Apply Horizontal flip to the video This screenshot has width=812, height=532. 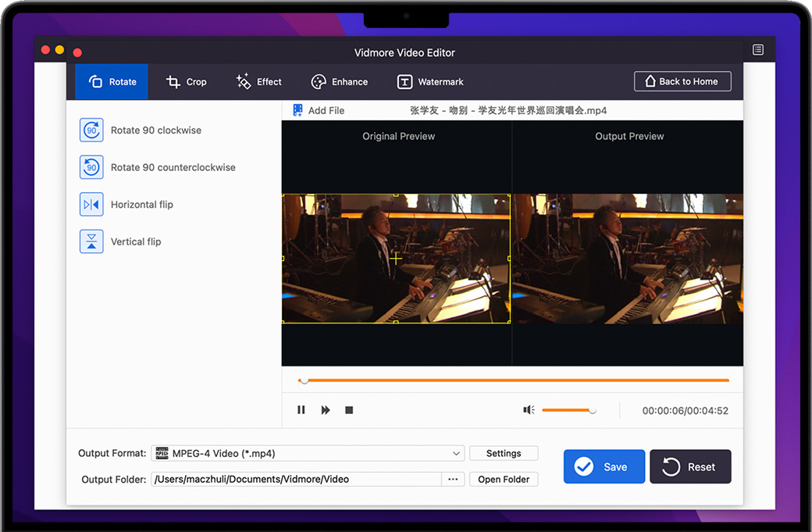91,205
